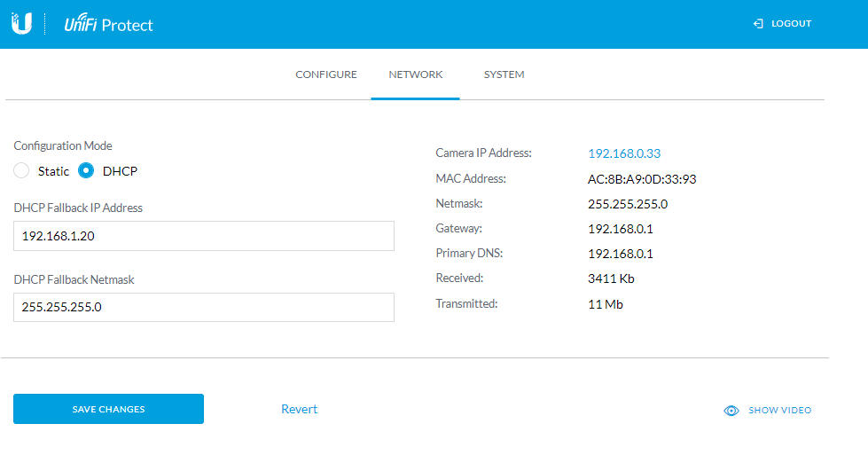Open the System tab

504,75
